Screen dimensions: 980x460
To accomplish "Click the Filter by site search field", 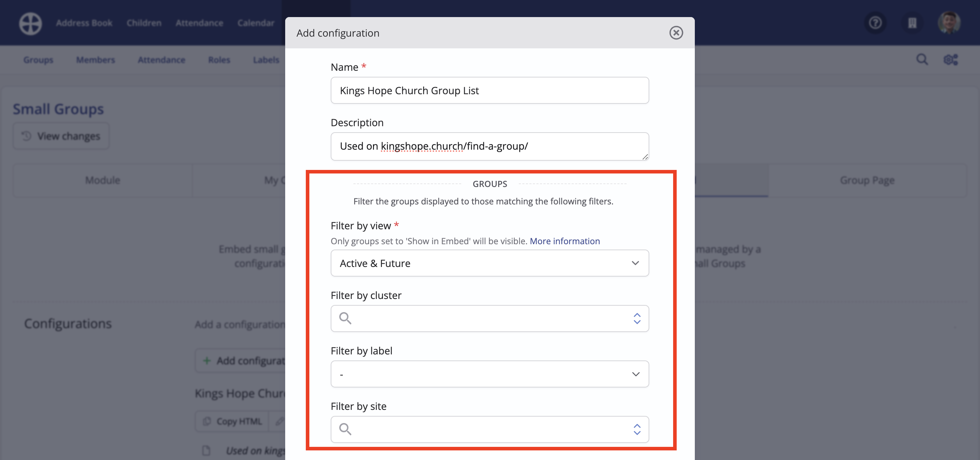I will [x=490, y=429].
